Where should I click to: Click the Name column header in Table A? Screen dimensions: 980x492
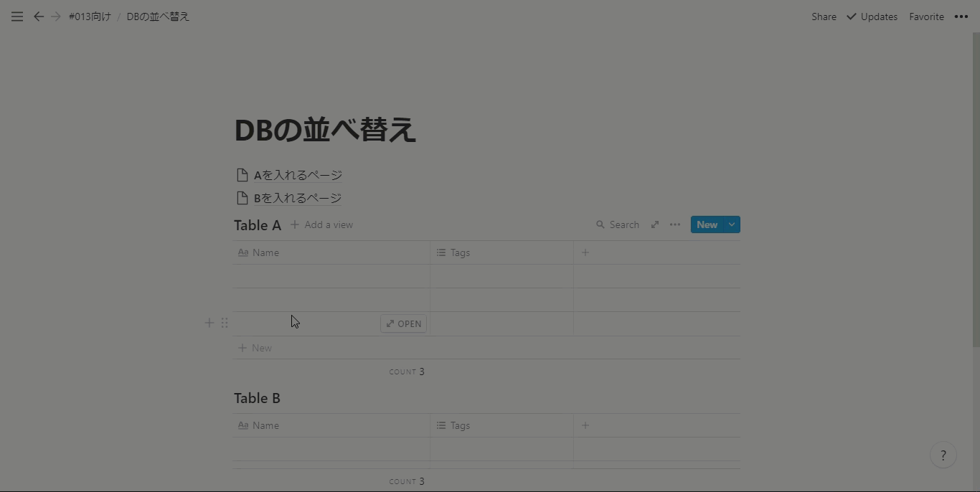[331, 252]
